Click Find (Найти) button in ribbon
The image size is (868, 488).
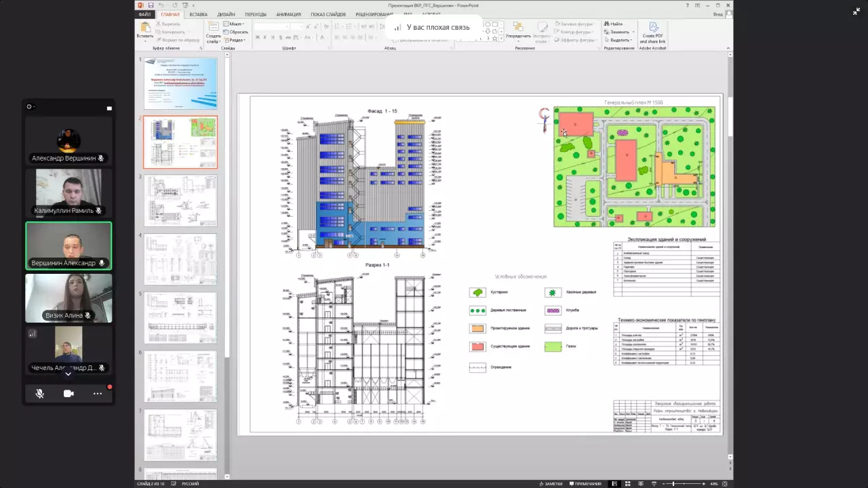tap(614, 24)
